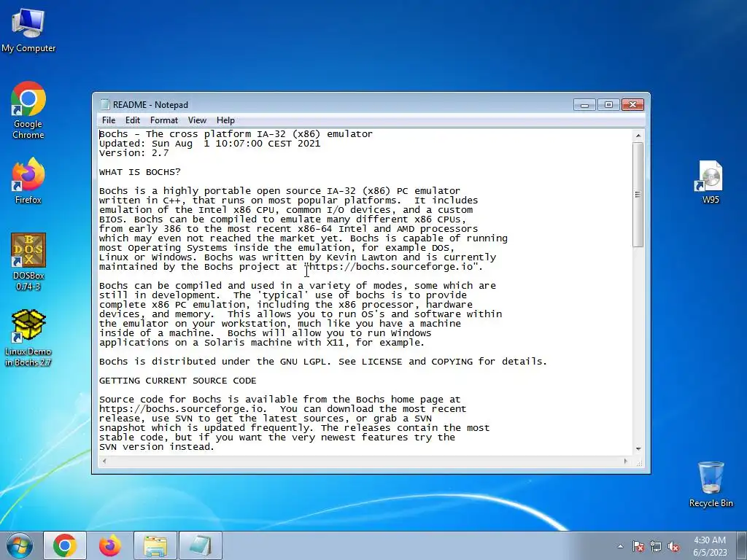Click the vertical scrollbar thumb
This screenshot has height=560, width=747.
point(638,194)
